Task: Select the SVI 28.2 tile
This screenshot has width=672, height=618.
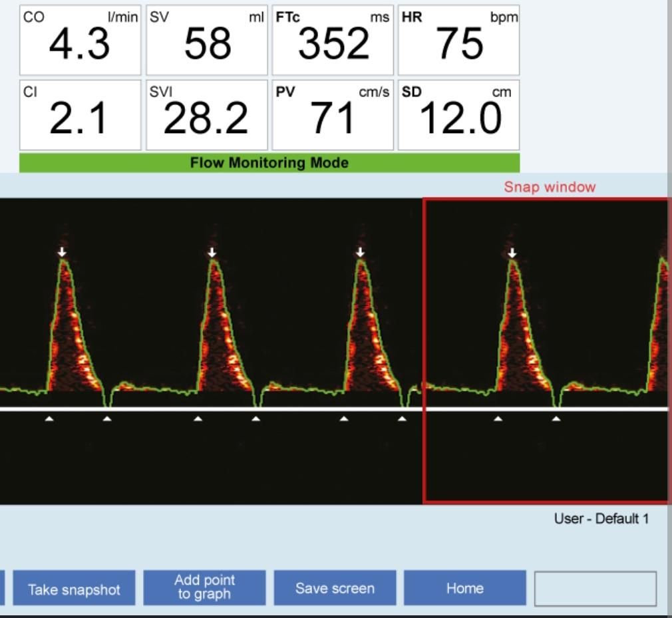Action: tap(206, 115)
